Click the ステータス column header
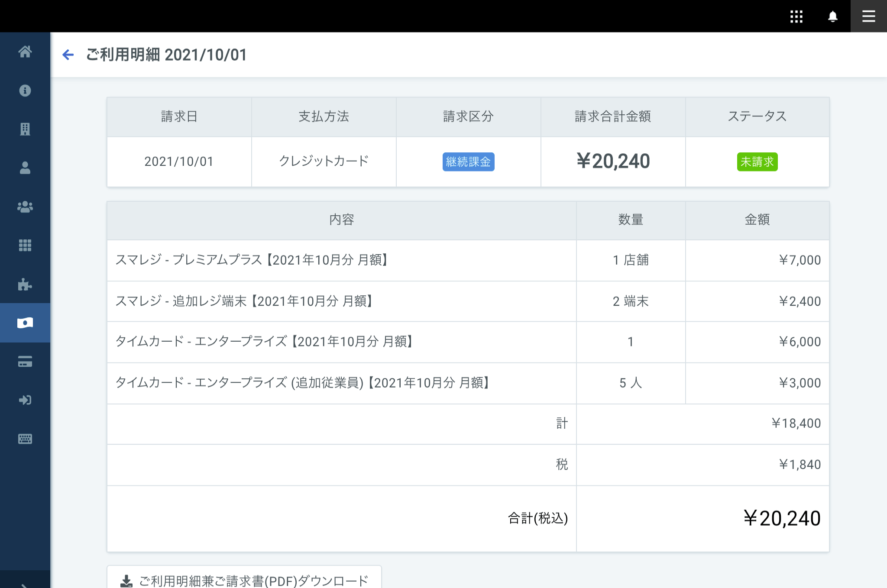Viewport: 887px width, 588px height. (x=757, y=117)
